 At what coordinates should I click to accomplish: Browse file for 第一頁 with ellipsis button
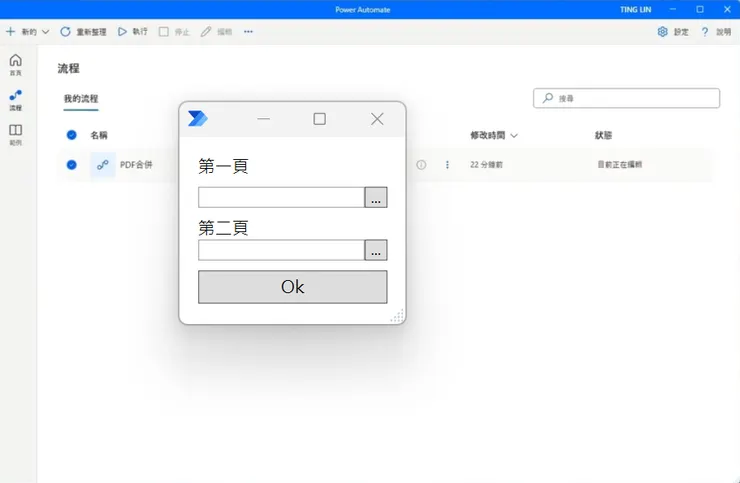coord(376,197)
